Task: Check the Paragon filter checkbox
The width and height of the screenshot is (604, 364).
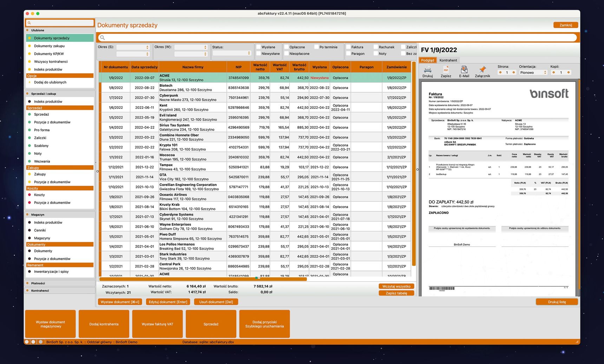Action: tap(348, 53)
